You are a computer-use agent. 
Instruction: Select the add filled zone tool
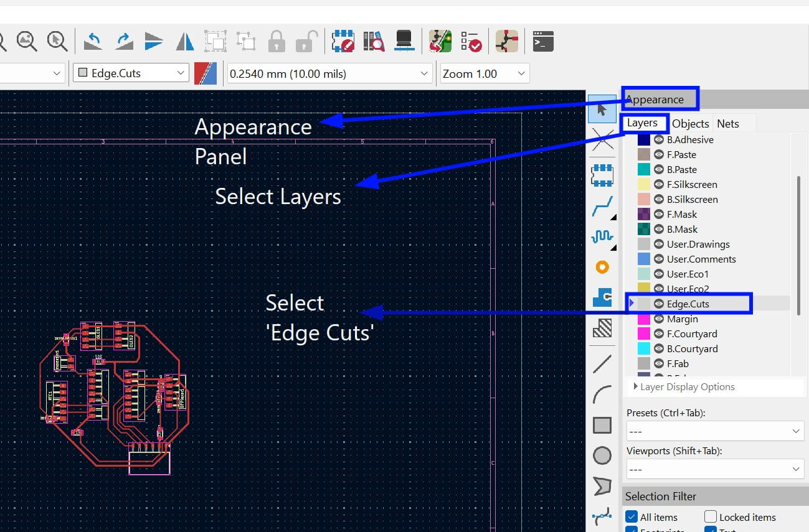(602, 297)
